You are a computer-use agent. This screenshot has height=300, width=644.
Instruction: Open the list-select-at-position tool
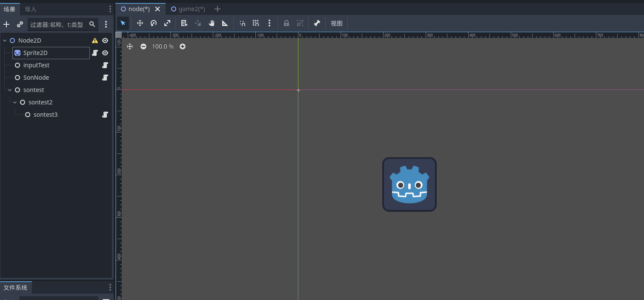(x=184, y=23)
